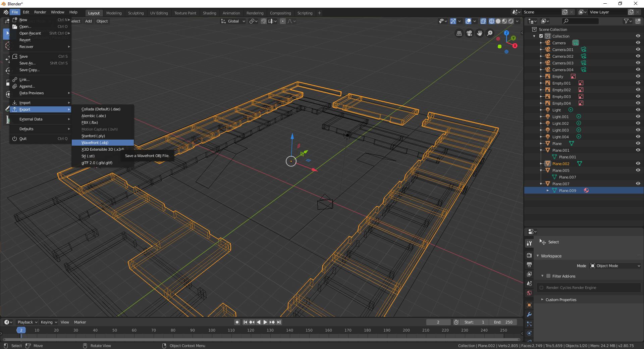Click Save As in File menu
The image size is (644, 349).
point(28,63)
